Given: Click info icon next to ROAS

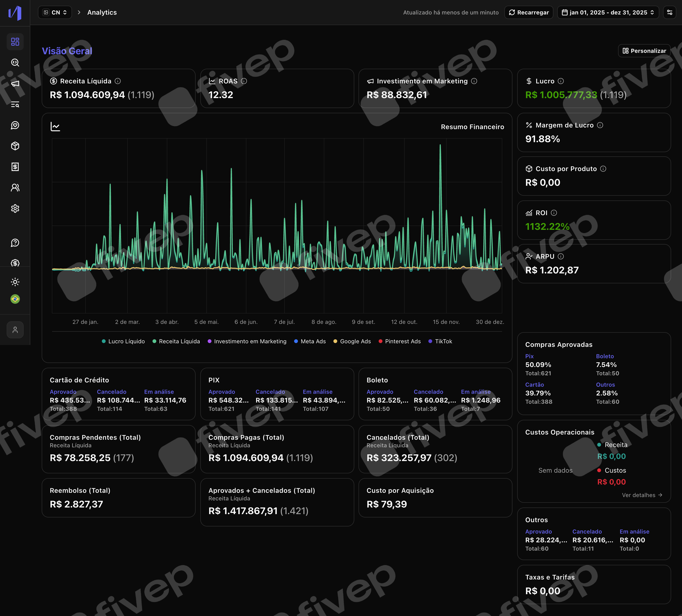Looking at the screenshot, I should click(244, 81).
